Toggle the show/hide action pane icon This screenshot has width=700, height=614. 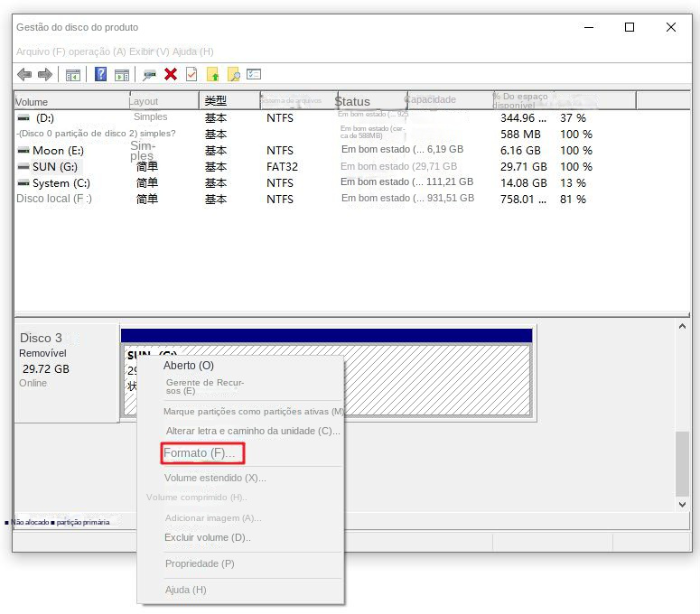[121, 75]
